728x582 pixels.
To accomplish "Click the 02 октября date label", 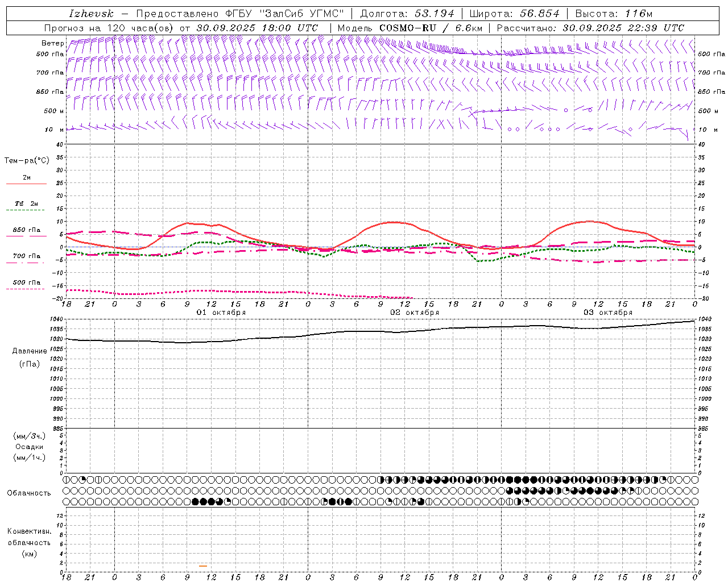I will (415, 313).
